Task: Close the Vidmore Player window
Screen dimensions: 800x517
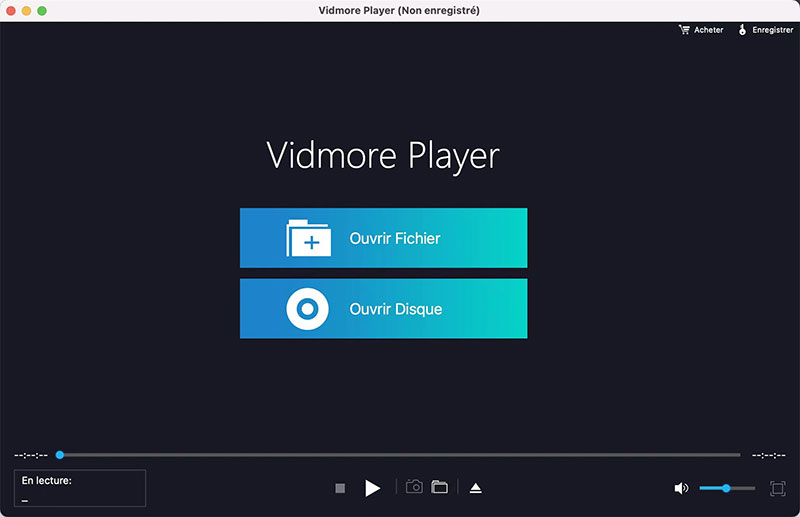Action: click(11, 11)
